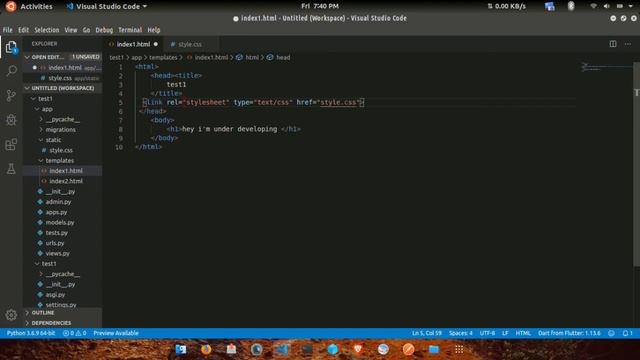Click Python 3.6.9 64-bit interpreter in status bar
Image resolution: width=640 pixels, height=360 pixels.
tap(31, 333)
